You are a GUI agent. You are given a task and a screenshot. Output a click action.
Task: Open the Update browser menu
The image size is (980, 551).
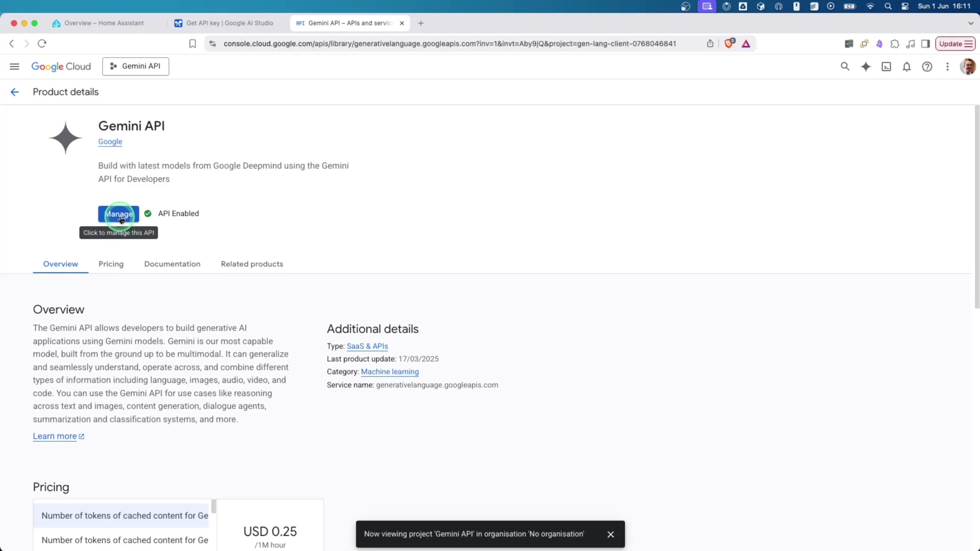[x=955, y=43]
